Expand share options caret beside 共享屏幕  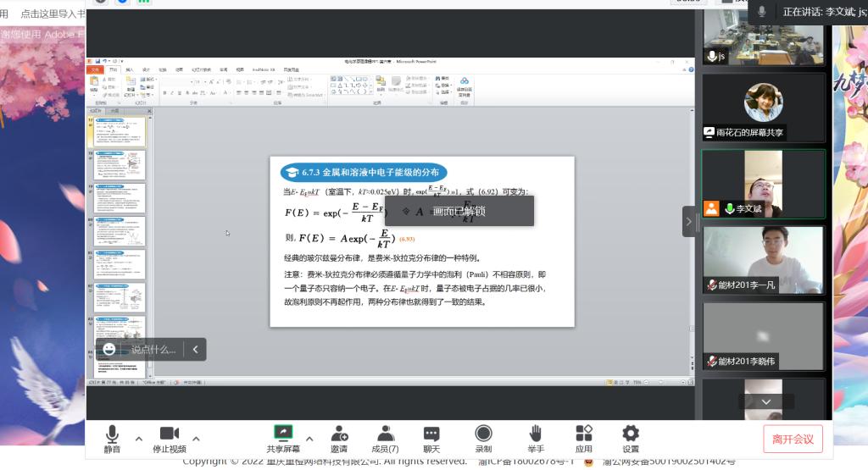(x=309, y=439)
